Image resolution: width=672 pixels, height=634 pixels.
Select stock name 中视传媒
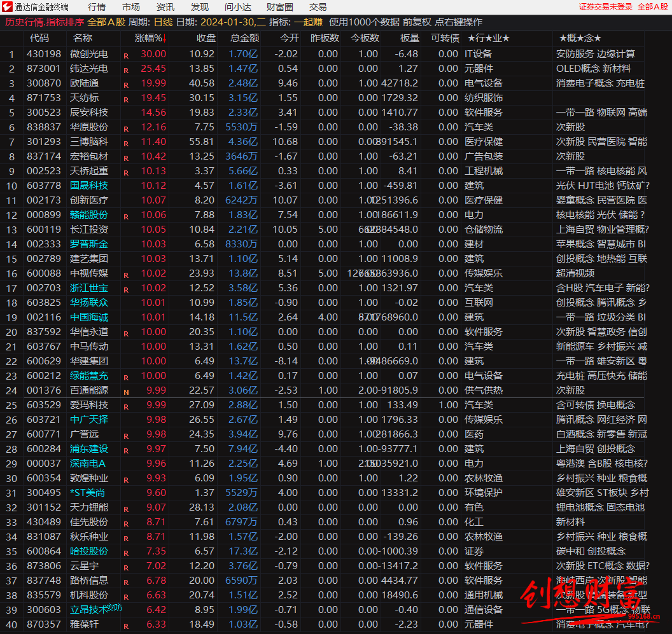click(89, 273)
